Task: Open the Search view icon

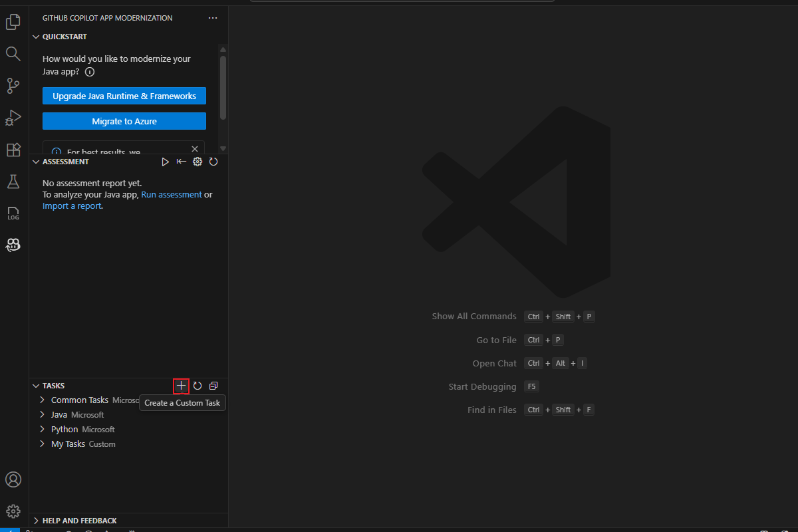Action: (13, 54)
